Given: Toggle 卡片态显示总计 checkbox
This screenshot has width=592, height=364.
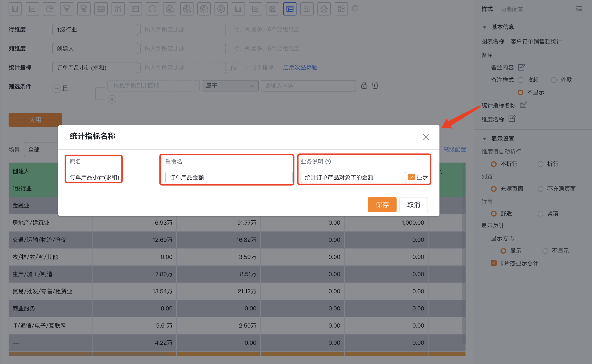Looking at the screenshot, I should (494, 263).
